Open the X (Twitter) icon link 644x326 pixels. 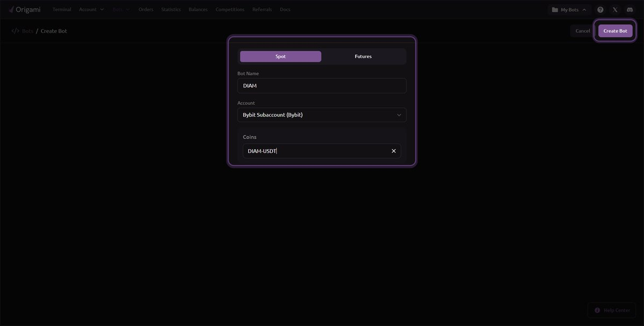tap(615, 10)
